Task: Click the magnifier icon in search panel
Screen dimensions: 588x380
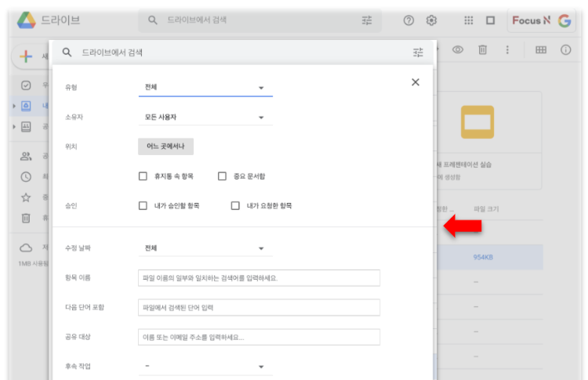Action: coord(67,52)
